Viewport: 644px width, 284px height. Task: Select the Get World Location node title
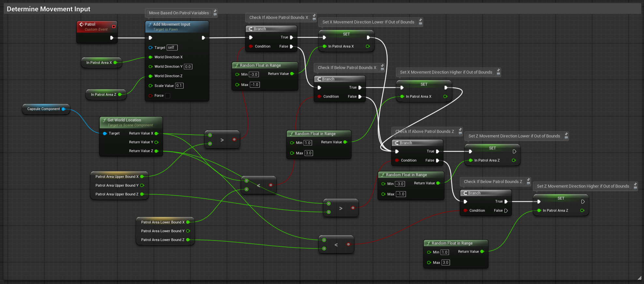point(124,120)
